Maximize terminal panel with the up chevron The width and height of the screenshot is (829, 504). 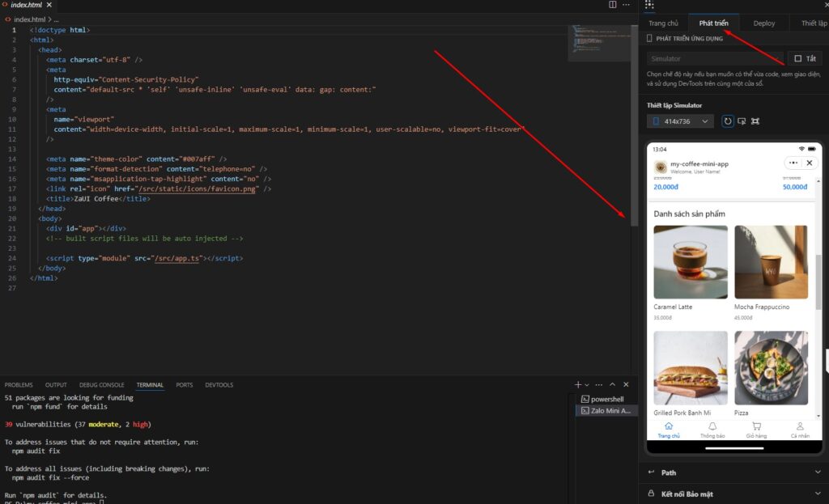[x=613, y=385]
